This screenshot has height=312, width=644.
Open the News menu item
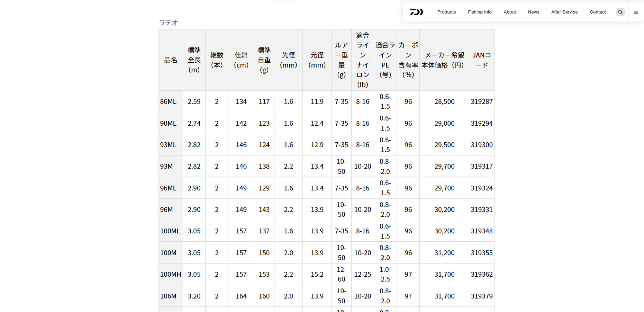coord(534,12)
